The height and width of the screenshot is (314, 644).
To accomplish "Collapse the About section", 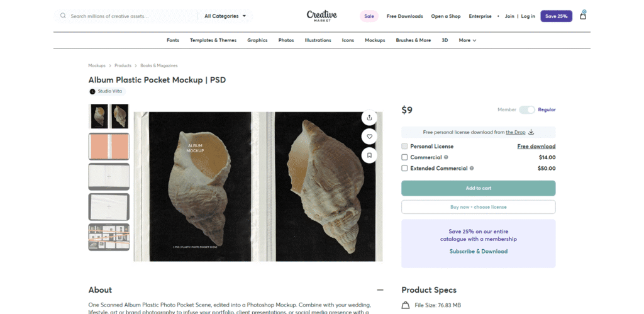I will point(380,290).
